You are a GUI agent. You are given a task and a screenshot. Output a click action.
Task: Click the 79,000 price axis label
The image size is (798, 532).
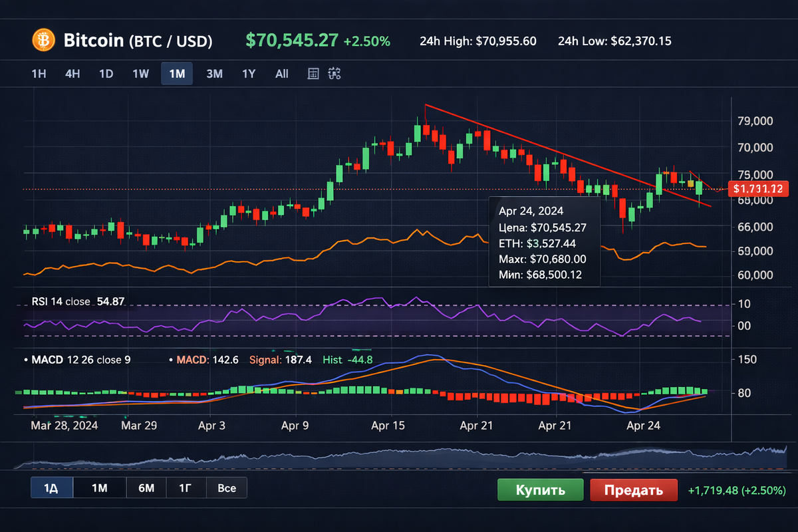(755, 121)
